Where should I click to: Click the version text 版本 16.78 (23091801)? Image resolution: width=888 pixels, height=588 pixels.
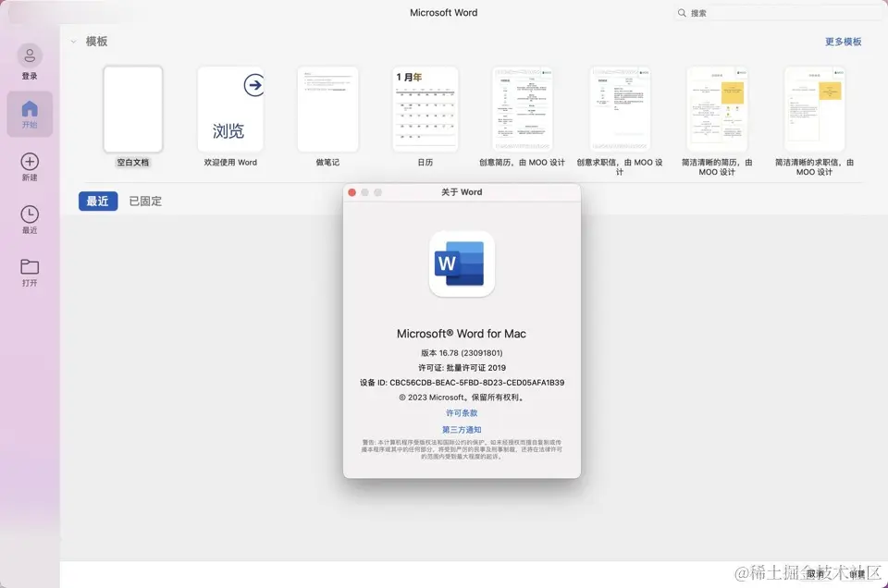462,352
